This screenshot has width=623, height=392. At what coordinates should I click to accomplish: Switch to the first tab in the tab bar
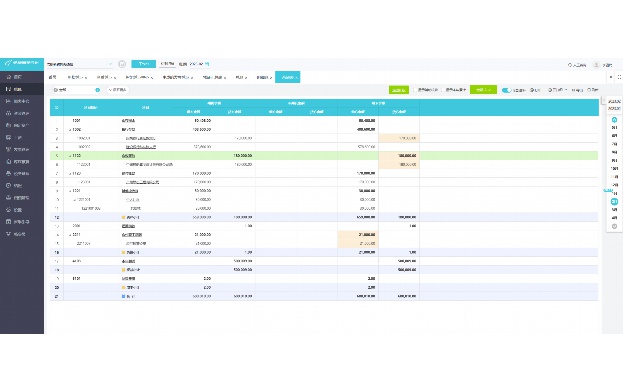52,77
